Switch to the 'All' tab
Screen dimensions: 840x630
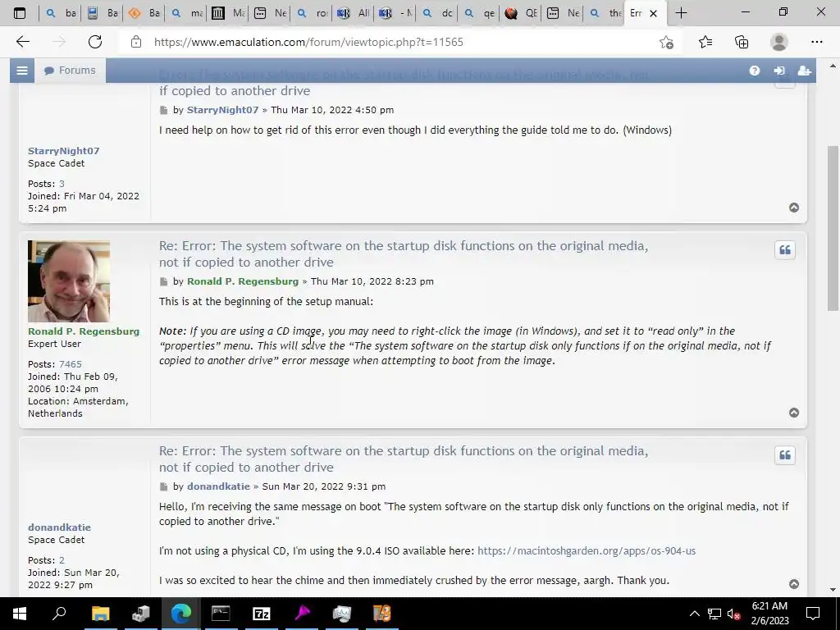point(354,13)
